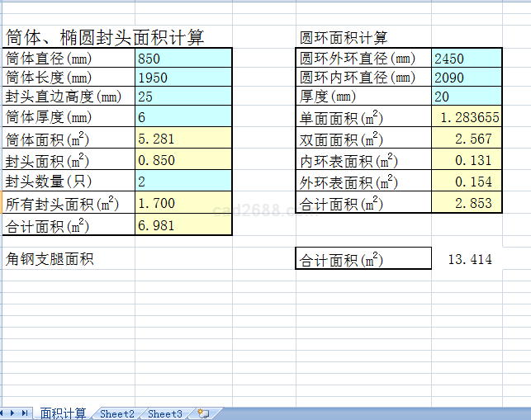Select the 面积计算 sheet tab

tap(63, 413)
